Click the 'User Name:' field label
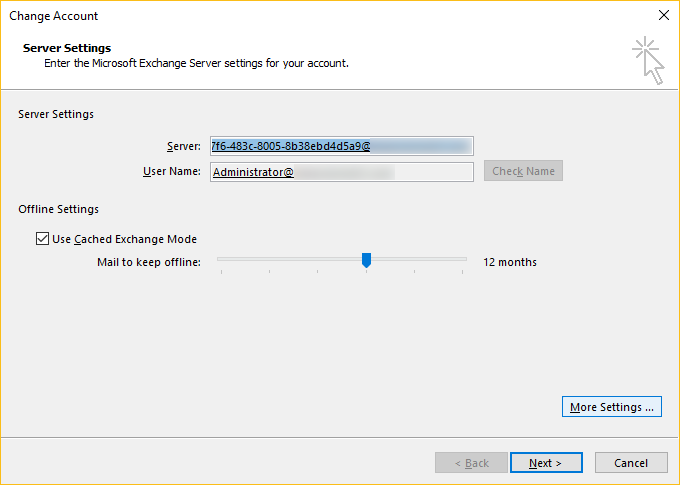680x486 pixels. (172, 171)
